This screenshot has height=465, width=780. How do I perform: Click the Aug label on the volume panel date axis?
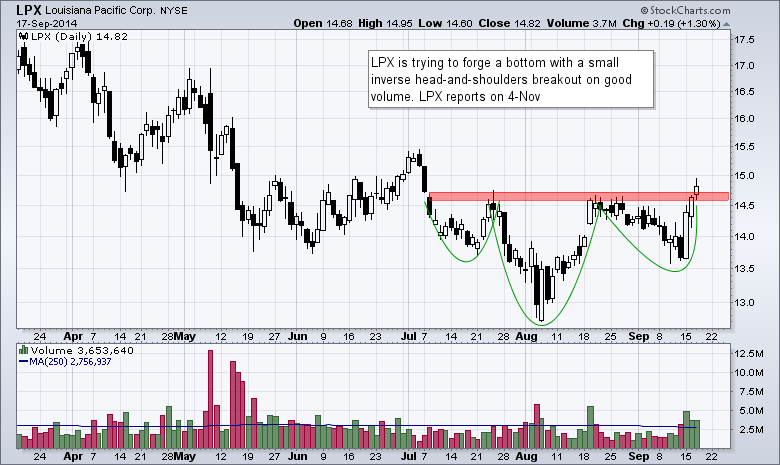pyautogui.click(x=526, y=457)
